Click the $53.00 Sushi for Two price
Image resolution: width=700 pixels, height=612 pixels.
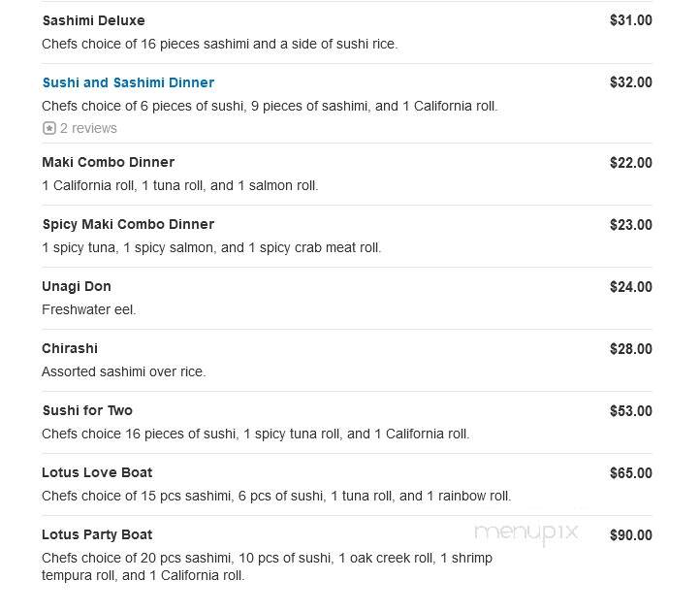click(631, 411)
